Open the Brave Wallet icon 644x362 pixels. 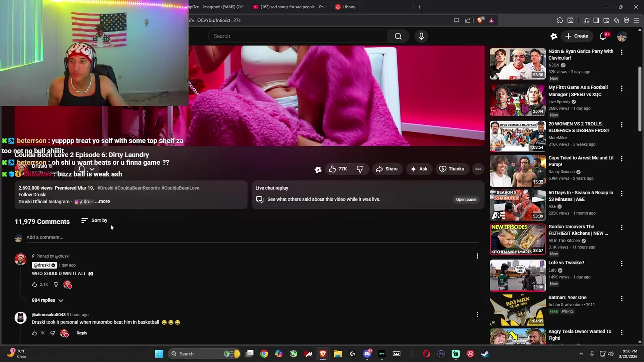coord(606,20)
